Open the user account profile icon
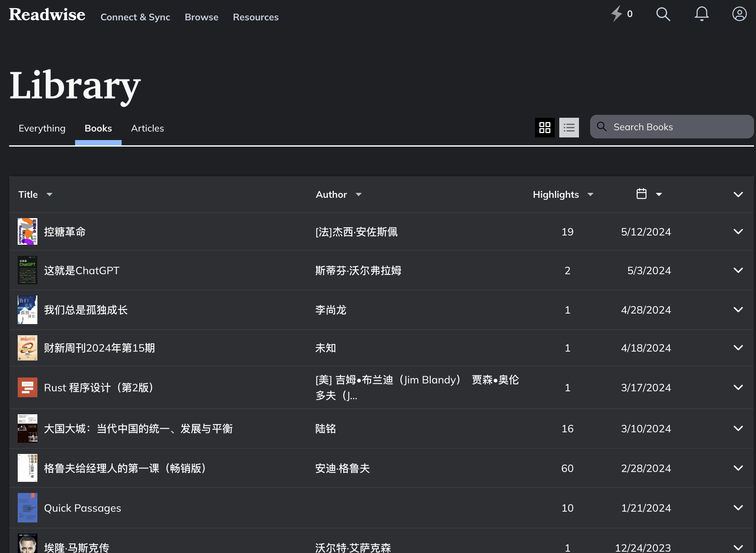 click(x=739, y=14)
